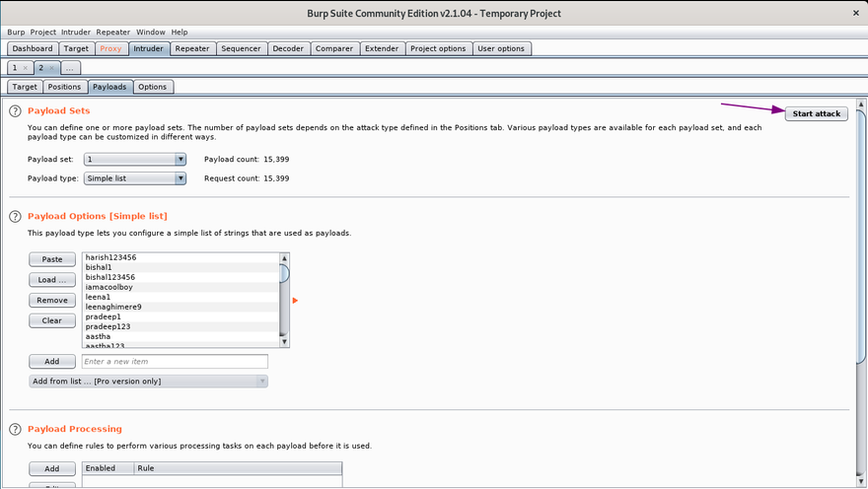Image resolution: width=868 pixels, height=489 pixels.
Task: Select aastha in payload list
Action: pyautogui.click(x=181, y=337)
